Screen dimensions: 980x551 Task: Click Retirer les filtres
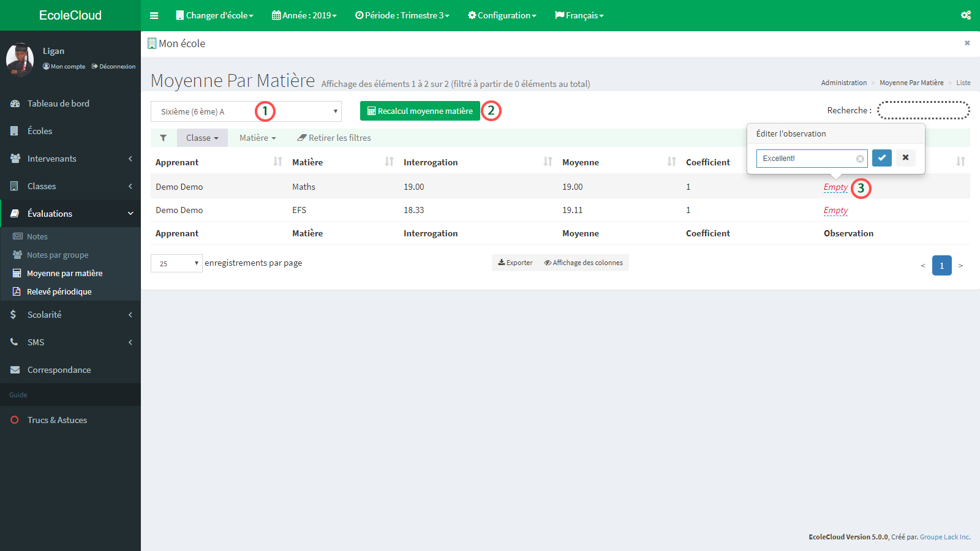[334, 138]
